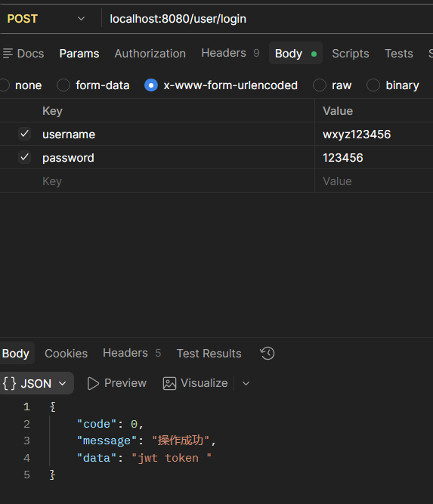The image size is (433, 504).
Task: Click the JSON curly braces format icon
Action: pos(9,383)
